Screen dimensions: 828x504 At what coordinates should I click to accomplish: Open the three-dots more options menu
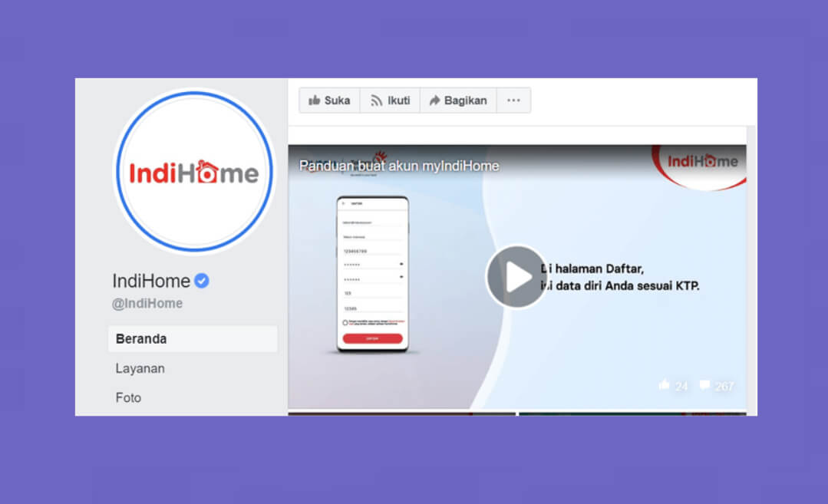coord(514,100)
